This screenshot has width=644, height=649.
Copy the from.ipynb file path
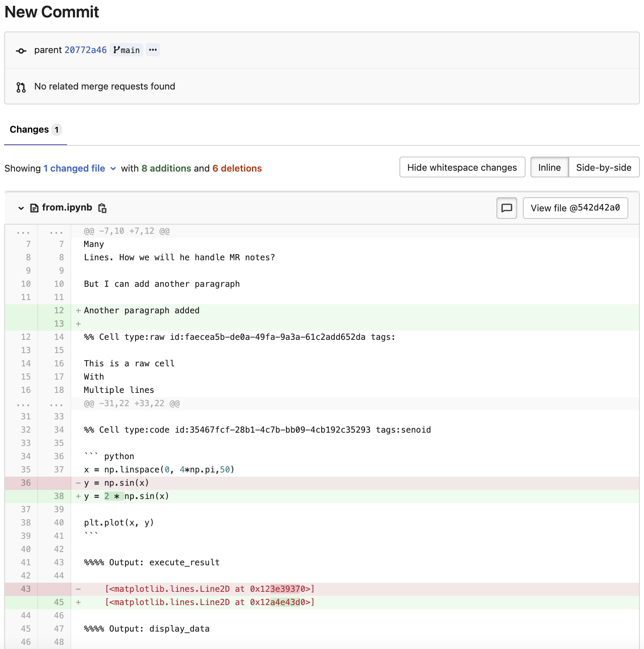[x=102, y=208]
